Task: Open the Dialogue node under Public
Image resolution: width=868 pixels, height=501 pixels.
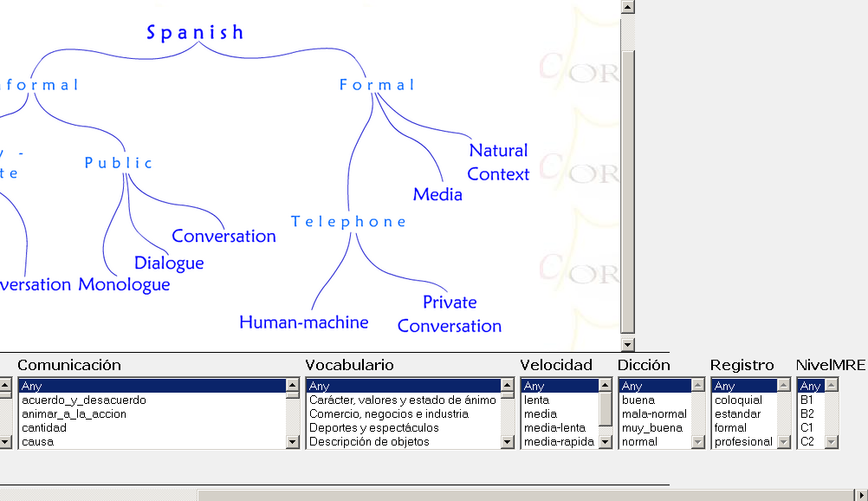Action: [x=169, y=263]
